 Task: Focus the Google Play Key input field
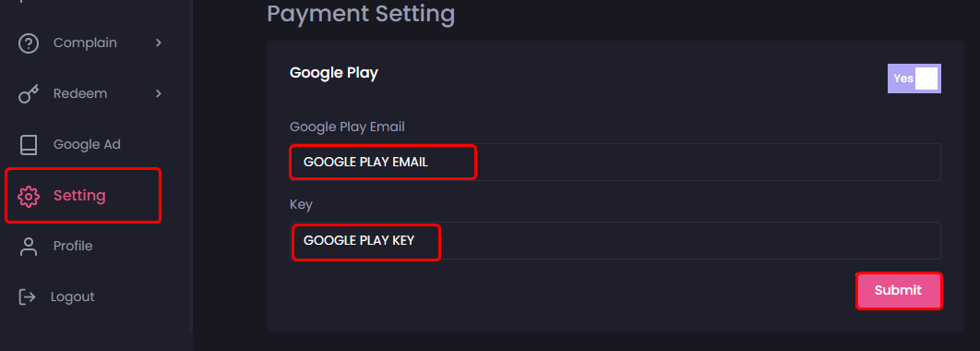pyautogui.click(x=615, y=240)
